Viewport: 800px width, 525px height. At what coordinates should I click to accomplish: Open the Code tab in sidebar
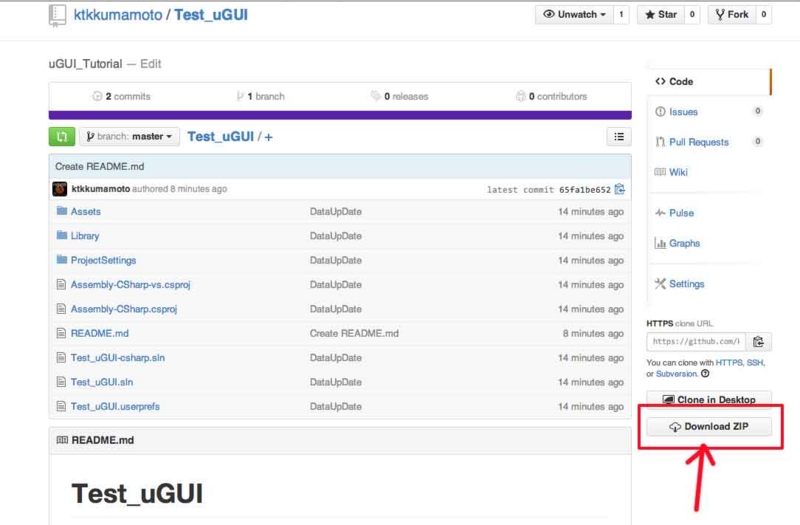tap(709, 82)
